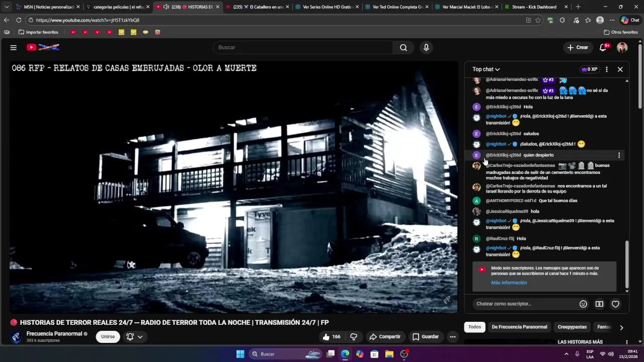Open options for 'LAS HISTORIAS MÁS' video
Screen dimensions: 644x362
pyautogui.click(x=626, y=342)
